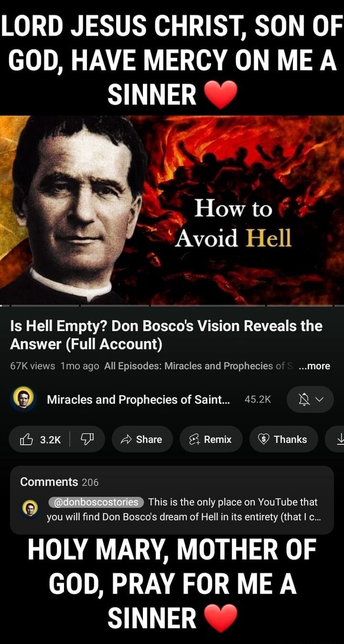Viewport: 344px width, 644px height.
Task: Seek using the video progress bar
Action: 172,305
